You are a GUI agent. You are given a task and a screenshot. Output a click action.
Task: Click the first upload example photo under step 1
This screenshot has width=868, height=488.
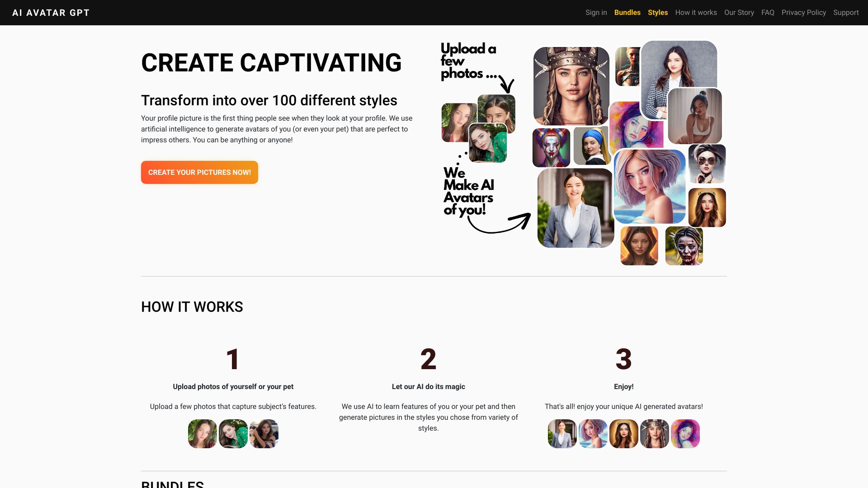click(202, 434)
